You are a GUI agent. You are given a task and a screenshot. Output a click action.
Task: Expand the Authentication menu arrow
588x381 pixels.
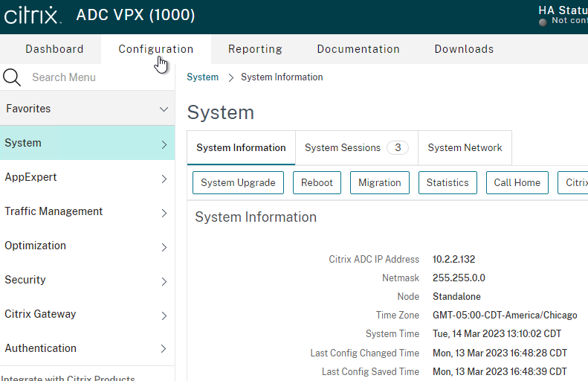tap(164, 349)
